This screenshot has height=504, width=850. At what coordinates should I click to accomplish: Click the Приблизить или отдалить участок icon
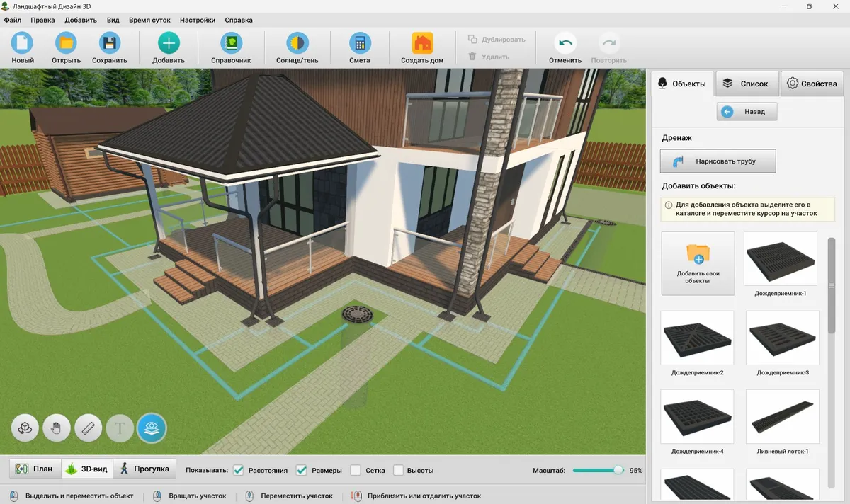tap(356, 496)
